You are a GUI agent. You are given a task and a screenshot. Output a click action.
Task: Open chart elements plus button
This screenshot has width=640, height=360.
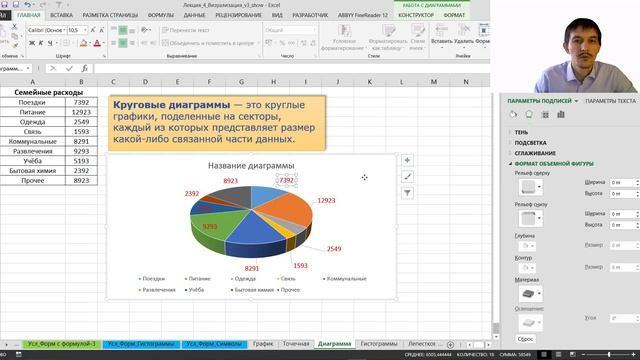pyautogui.click(x=407, y=160)
